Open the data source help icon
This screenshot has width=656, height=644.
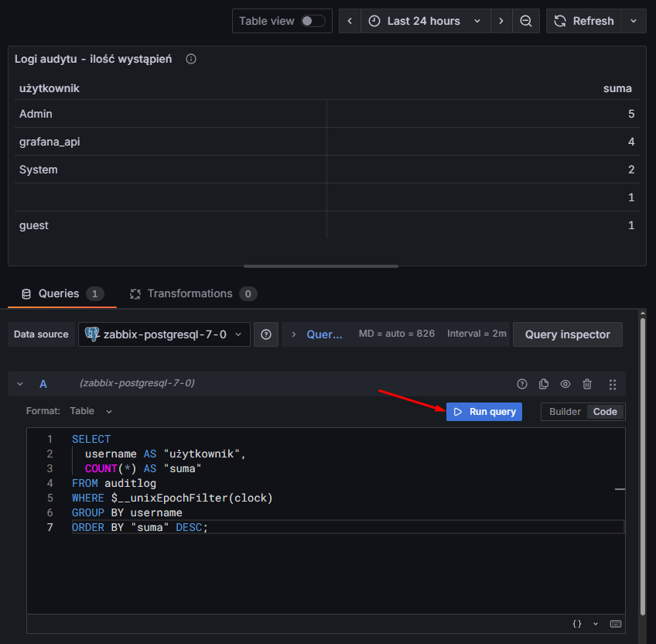tap(266, 334)
